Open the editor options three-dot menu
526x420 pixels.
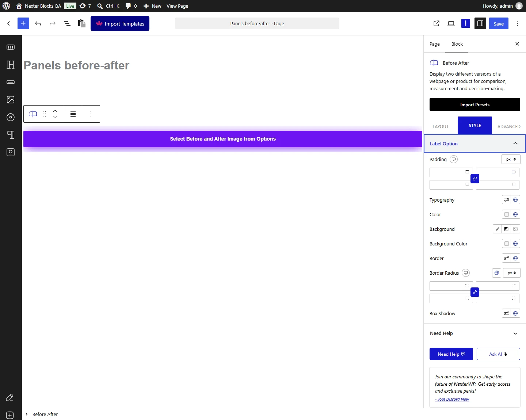coord(517,23)
